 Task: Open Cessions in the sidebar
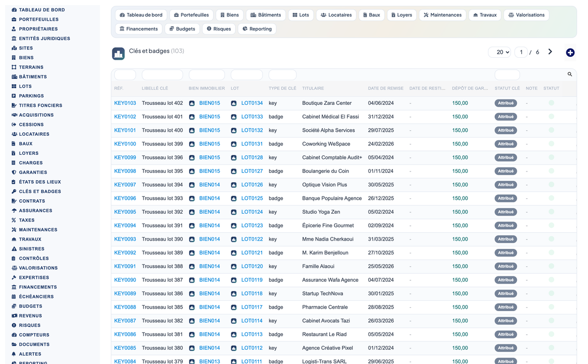[27, 124]
